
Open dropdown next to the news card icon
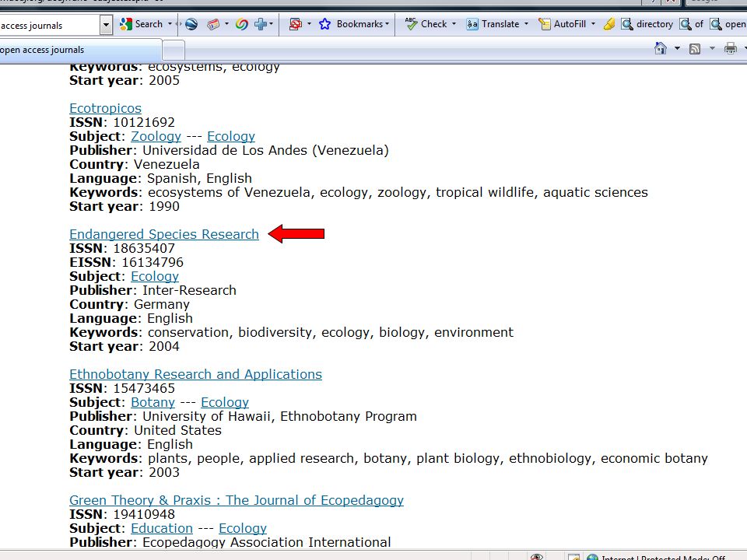click(226, 24)
